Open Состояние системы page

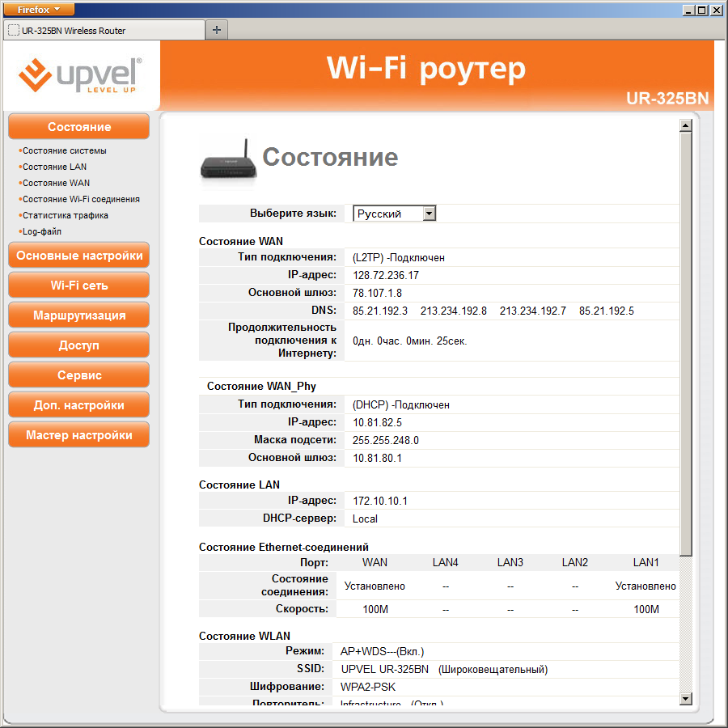(x=64, y=150)
